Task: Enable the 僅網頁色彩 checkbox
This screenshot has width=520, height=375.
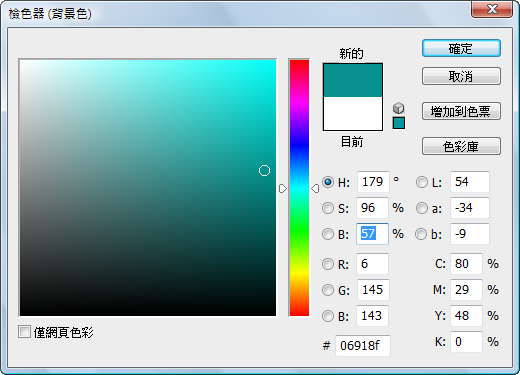Action: pyautogui.click(x=24, y=332)
